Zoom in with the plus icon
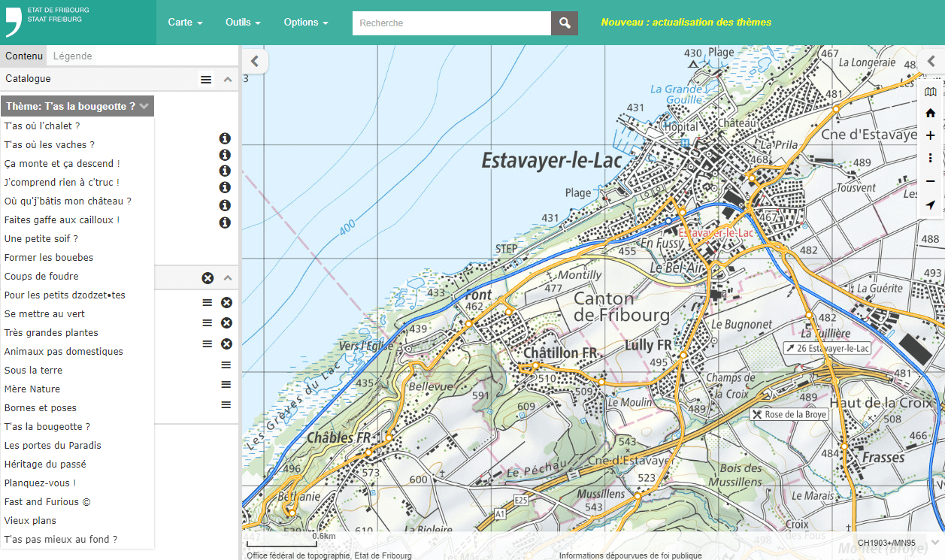 [x=930, y=136]
